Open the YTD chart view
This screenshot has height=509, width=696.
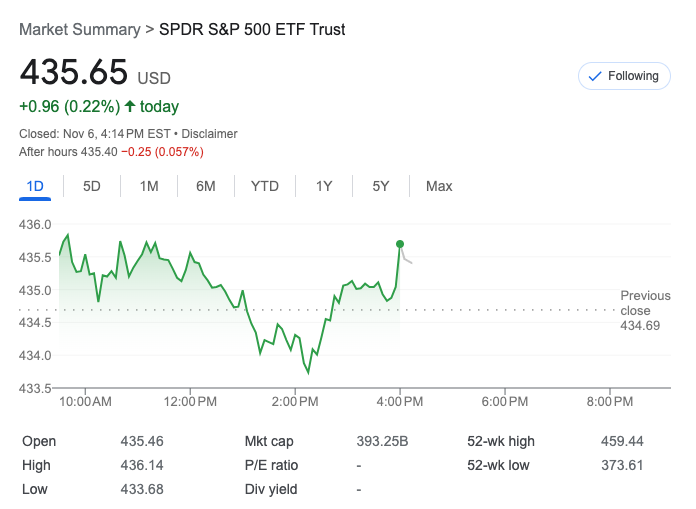coord(265,186)
